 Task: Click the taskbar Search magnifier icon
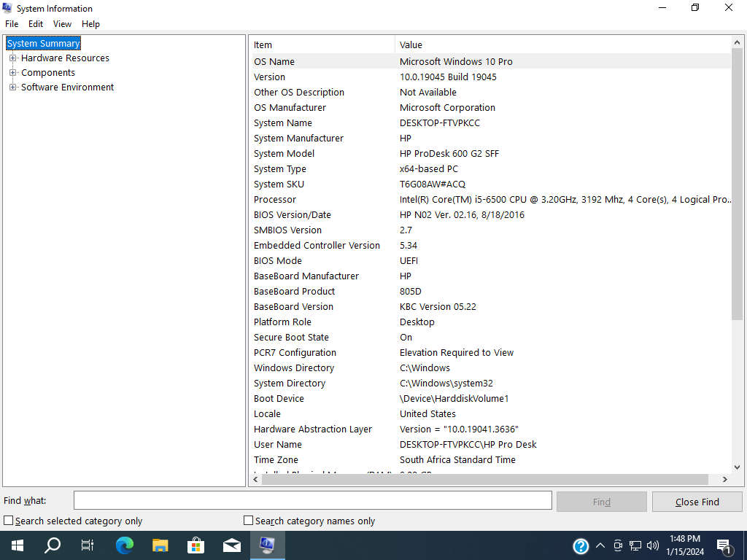tap(53, 545)
